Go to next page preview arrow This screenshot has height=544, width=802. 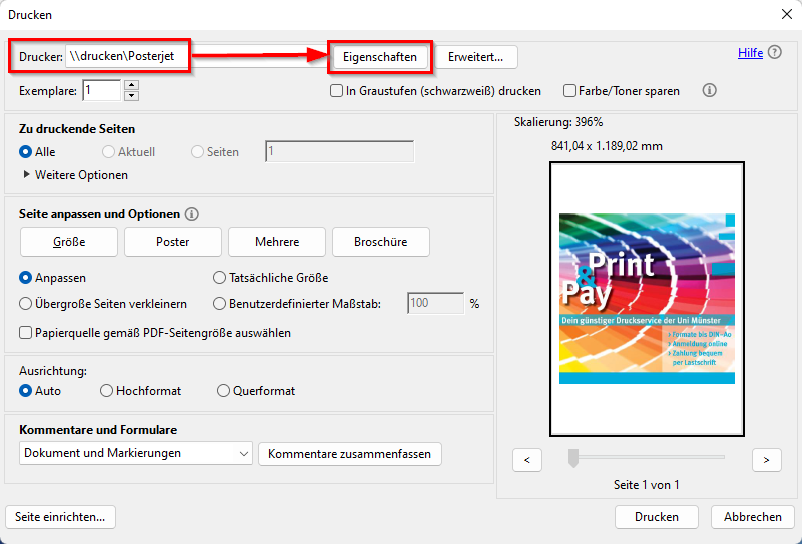(766, 460)
